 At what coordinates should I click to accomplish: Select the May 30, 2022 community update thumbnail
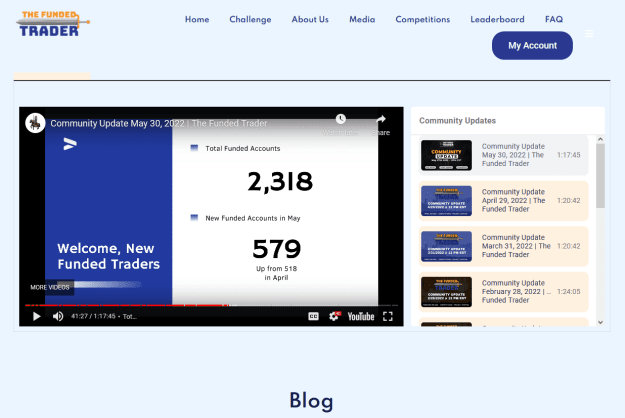[x=446, y=155]
